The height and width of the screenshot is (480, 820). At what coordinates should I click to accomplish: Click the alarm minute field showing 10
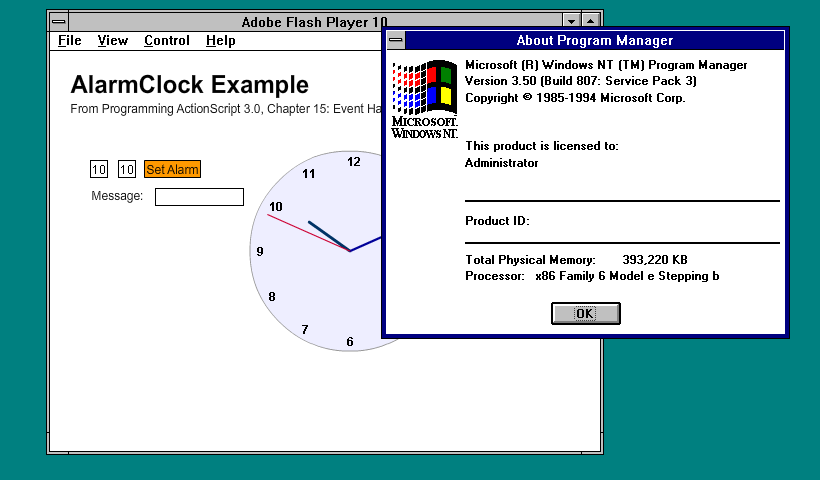click(127, 169)
